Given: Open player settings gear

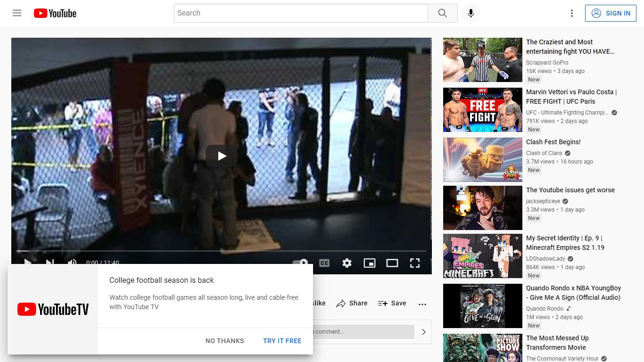Looking at the screenshot, I should tap(347, 263).
